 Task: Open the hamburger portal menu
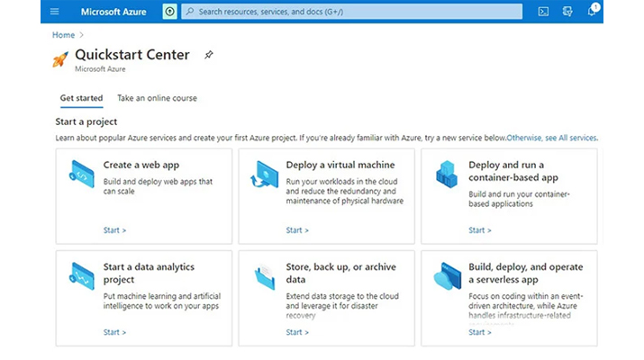pos(54,12)
